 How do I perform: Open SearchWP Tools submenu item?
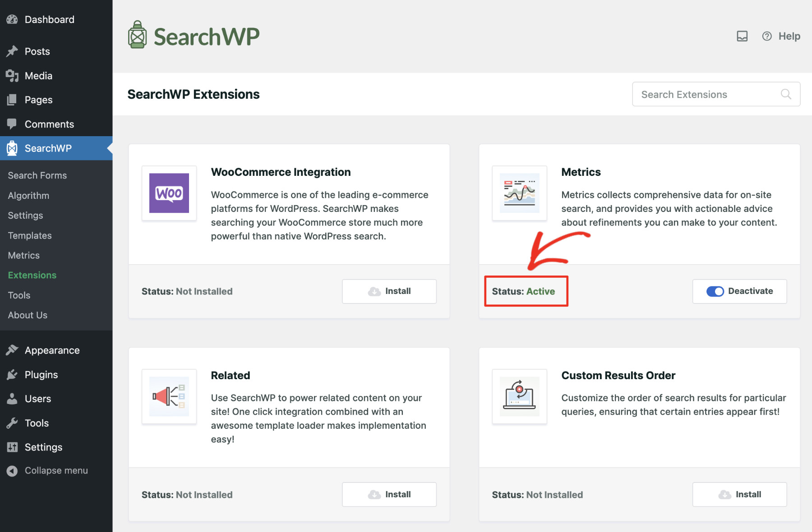click(x=19, y=295)
